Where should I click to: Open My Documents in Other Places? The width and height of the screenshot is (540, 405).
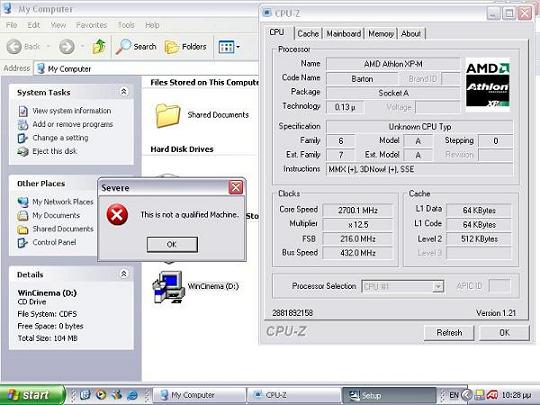click(x=56, y=215)
